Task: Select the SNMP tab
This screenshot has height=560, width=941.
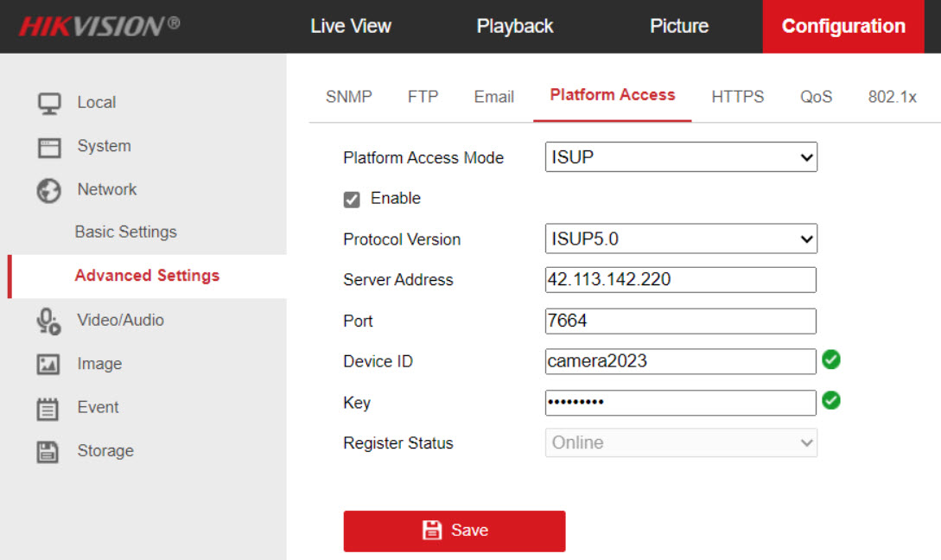Action: (x=348, y=97)
